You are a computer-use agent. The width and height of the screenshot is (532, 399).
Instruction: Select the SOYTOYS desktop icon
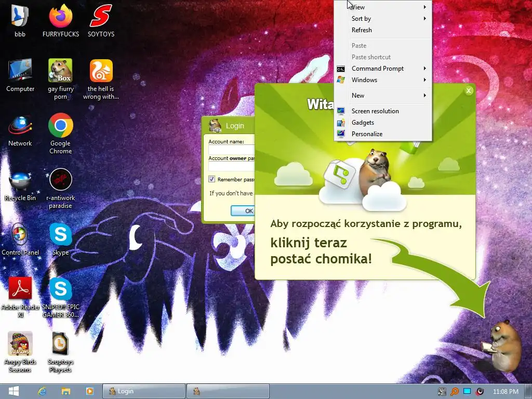click(101, 21)
